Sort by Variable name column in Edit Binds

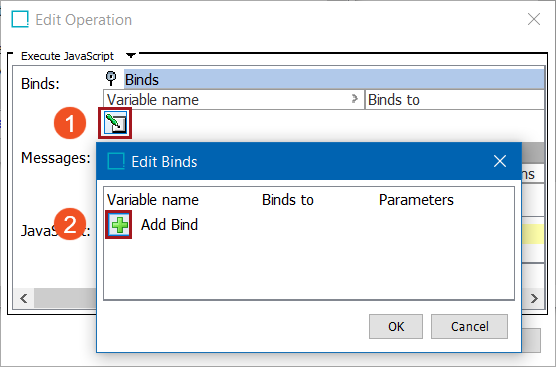pyautogui.click(x=153, y=200)
